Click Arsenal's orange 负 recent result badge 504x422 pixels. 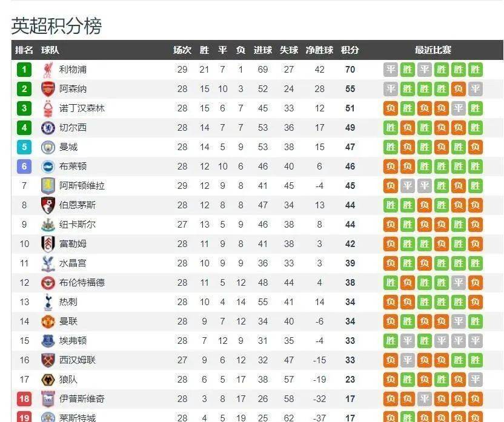click(x=458, y=89)
